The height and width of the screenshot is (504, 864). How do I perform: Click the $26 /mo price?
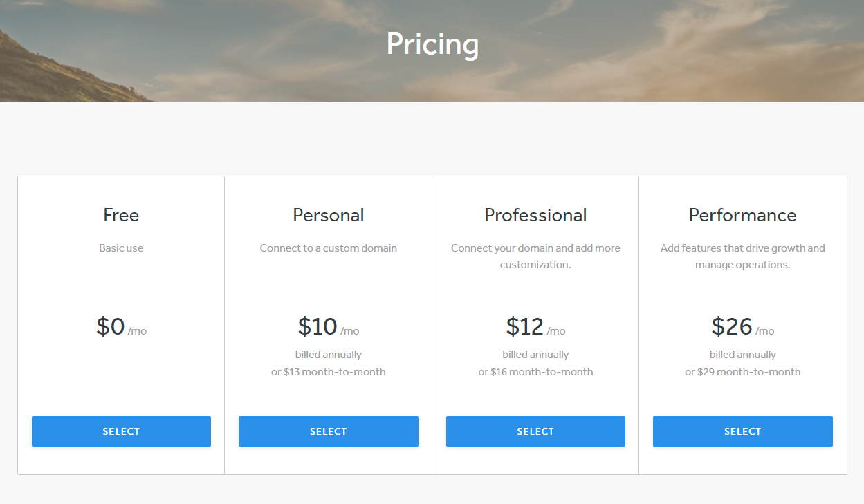coord(743,326)
